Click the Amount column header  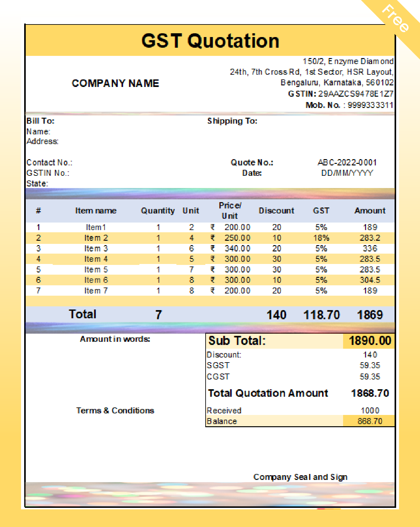370,211
